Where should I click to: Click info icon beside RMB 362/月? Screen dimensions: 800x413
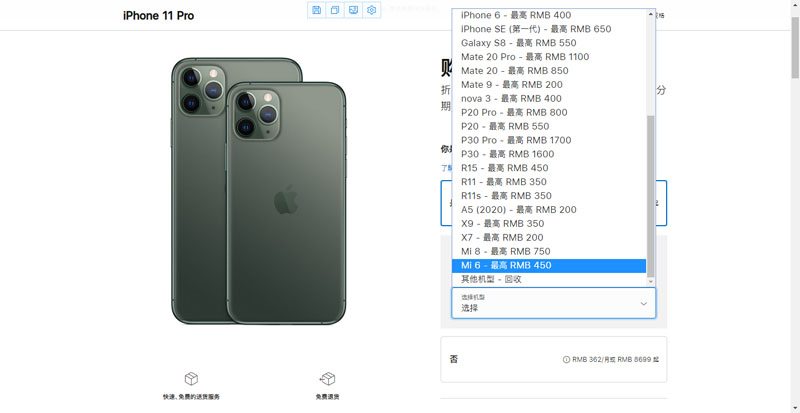coord(566,359)
